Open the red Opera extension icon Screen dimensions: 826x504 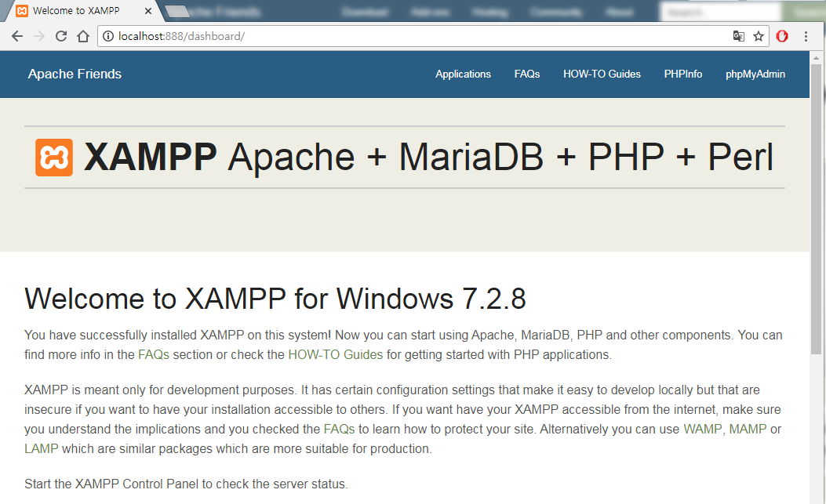(782, 36)
